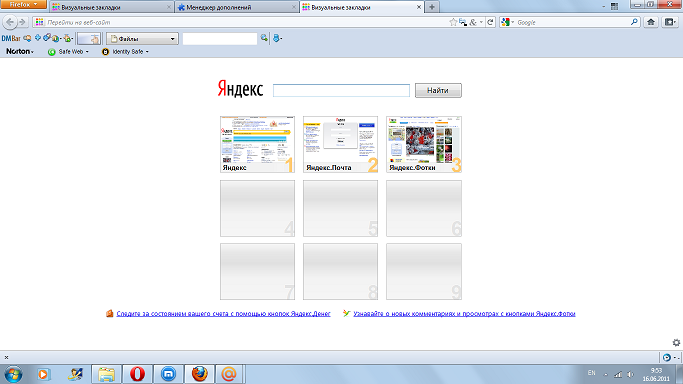The width and height of the screenshot is (683, 384).
Task: Open the Windows Start menu
Action: click(13, 374)
